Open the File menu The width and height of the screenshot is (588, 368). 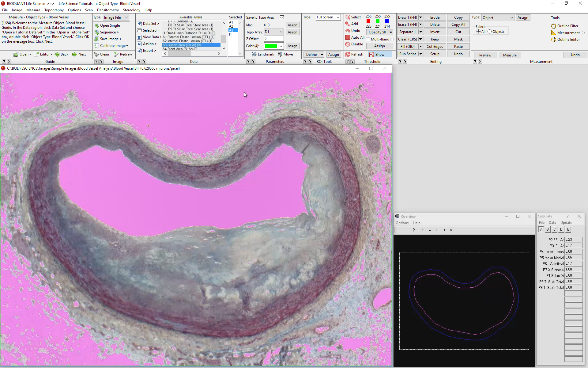point(5,10)
